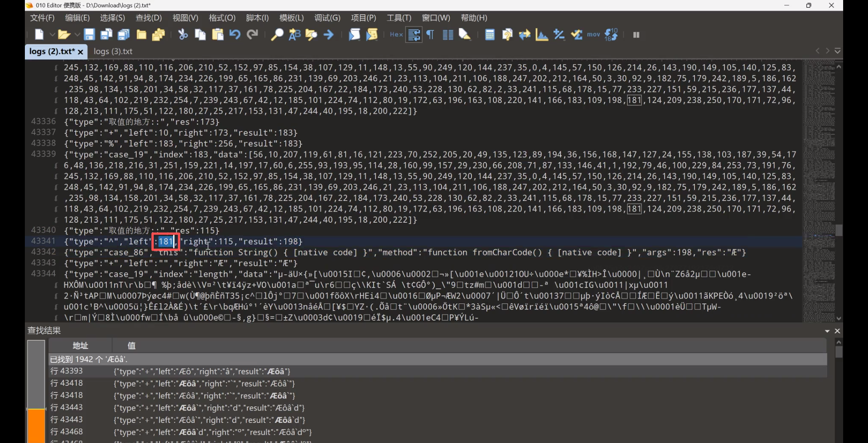This screenshot has height=443, width=868.
Task: Open the 视图(V) menu
Action: point(185,18)
